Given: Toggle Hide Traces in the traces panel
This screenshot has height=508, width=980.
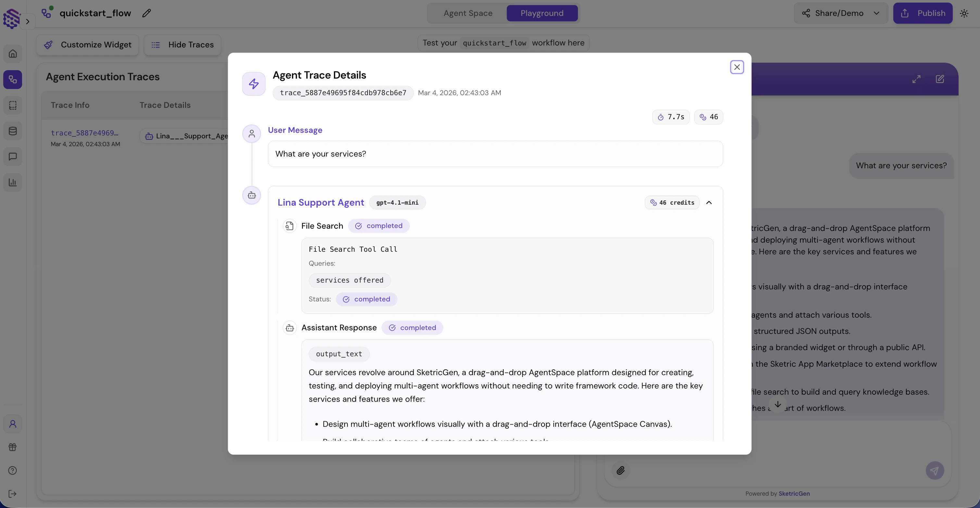Looking at the screenshot, I should tap(182, 44).
